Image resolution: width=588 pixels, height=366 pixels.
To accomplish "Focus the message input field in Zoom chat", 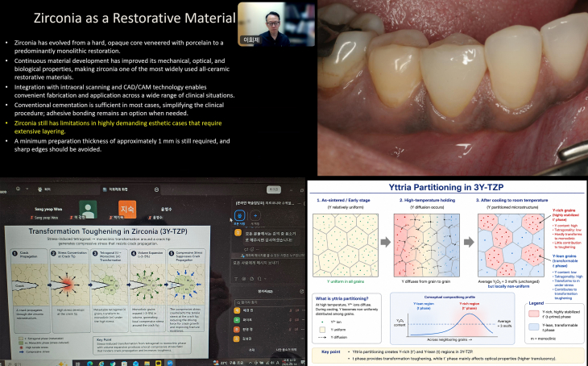I will [x=268, y=263].
